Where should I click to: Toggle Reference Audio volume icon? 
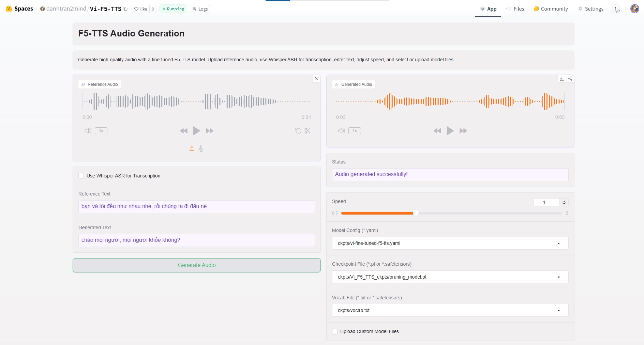88,131
